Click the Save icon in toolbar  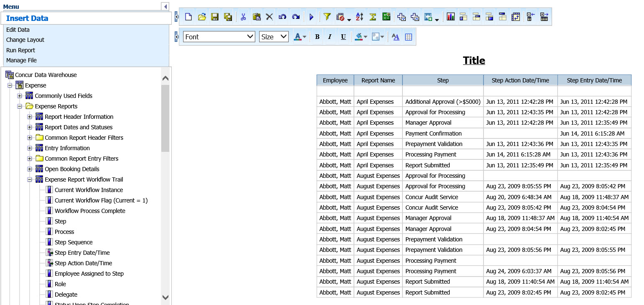click(x=215, y=17)
